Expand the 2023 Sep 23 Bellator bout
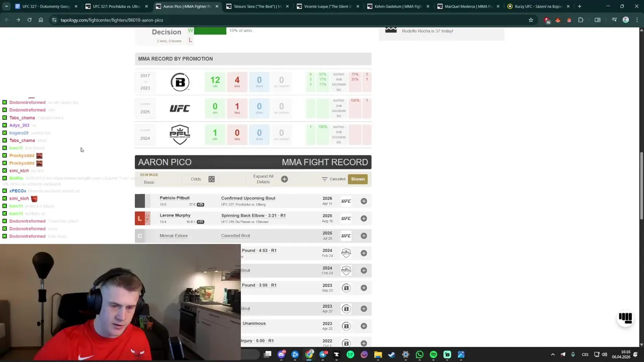This screenshot has height=362, width=644. (364, 288)
